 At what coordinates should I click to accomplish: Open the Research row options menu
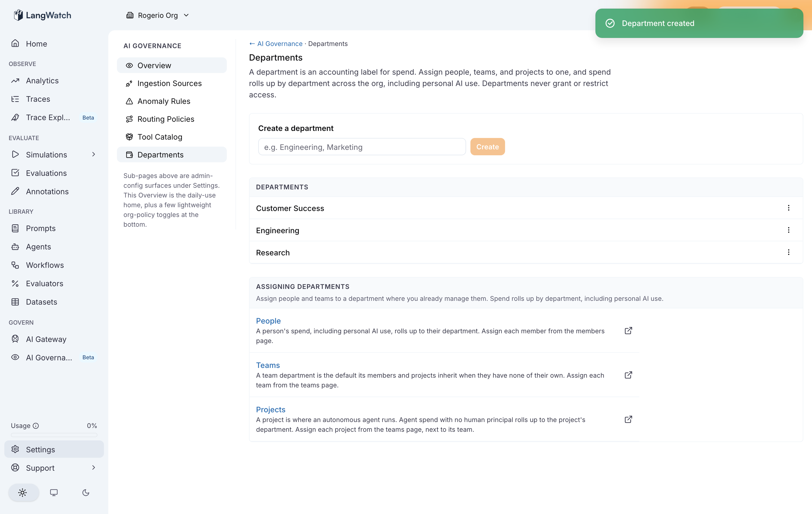(x=788, y=252)
